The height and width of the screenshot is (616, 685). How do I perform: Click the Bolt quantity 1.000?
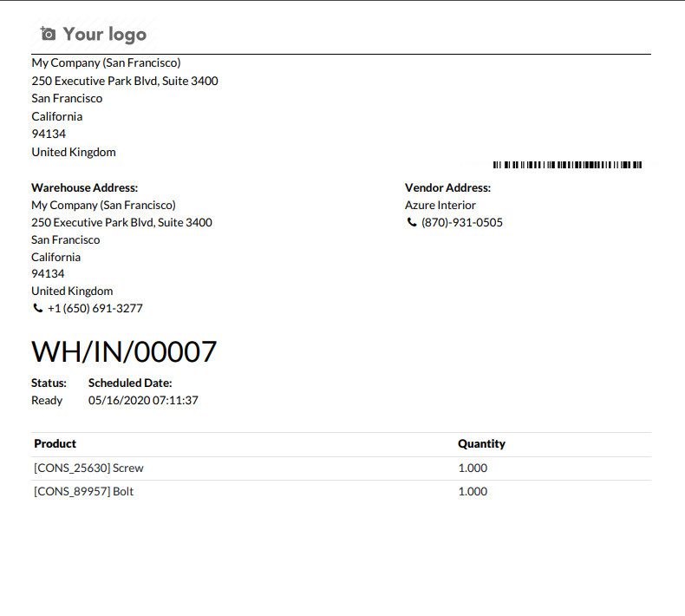coord(473,491)
